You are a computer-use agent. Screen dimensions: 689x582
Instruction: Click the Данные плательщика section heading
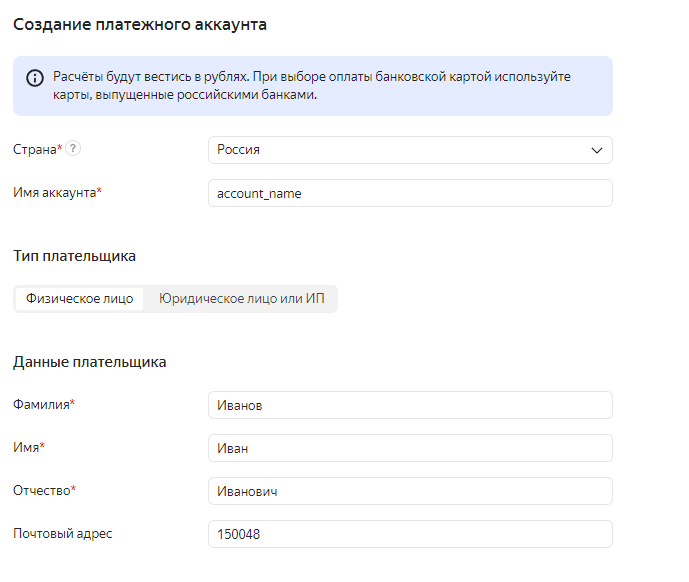tap(90, 362)
